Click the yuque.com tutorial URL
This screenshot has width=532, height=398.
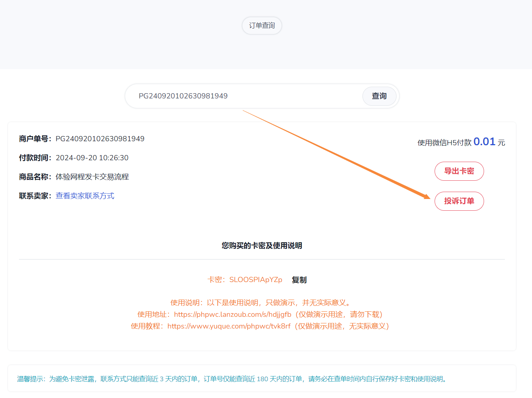(229, 326)
